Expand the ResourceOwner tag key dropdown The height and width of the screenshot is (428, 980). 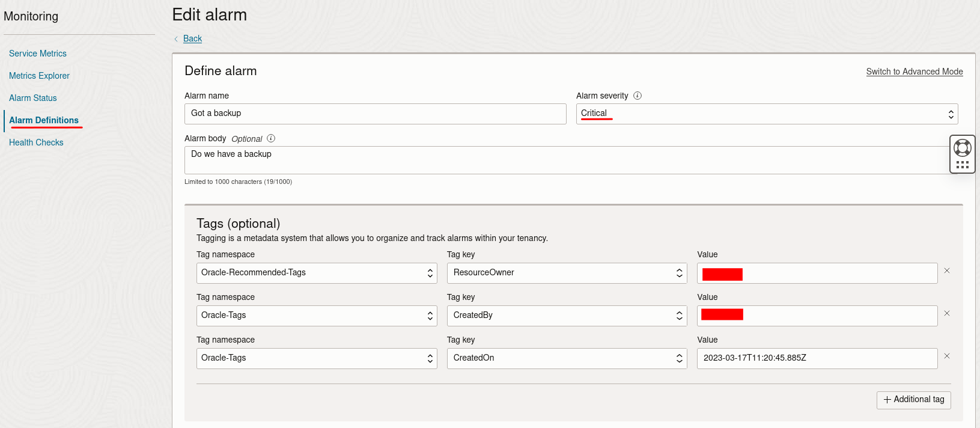567,273
